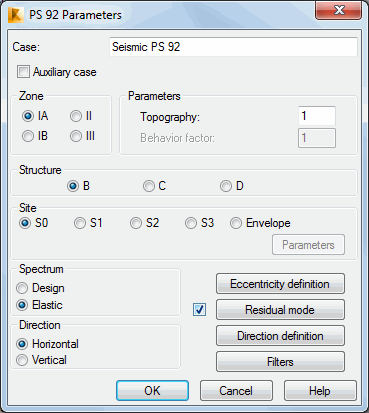Select the Envelope site option

point(236,223)
